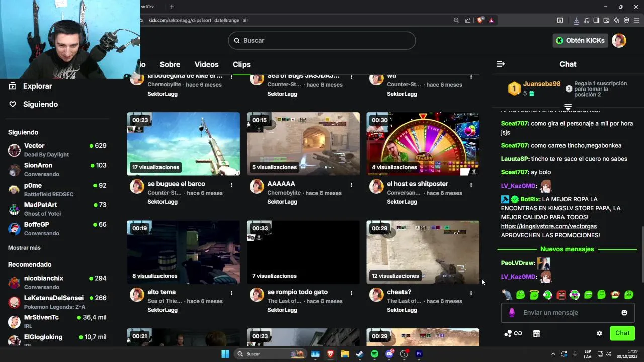The width and height of the screenshot is (644, 362).
Task: Open the Brave VPN shield icon
Action: point(626,20)
